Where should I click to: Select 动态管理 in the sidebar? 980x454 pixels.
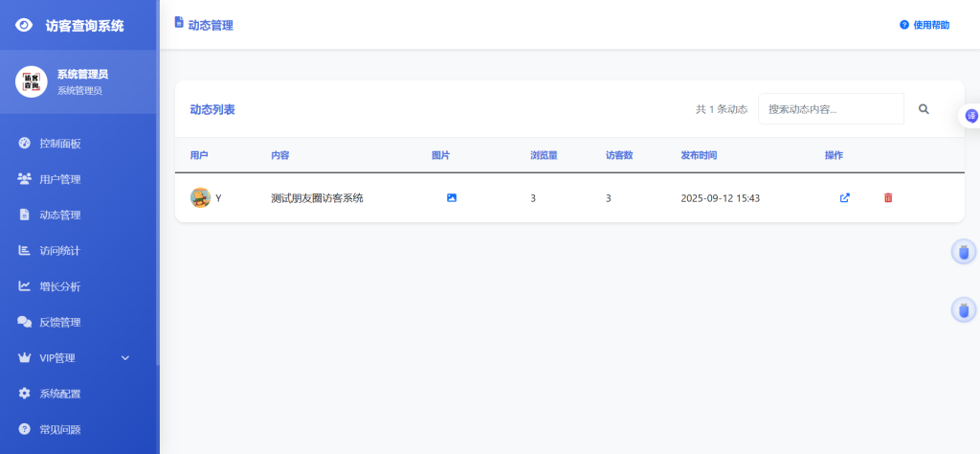pos(60,216)
